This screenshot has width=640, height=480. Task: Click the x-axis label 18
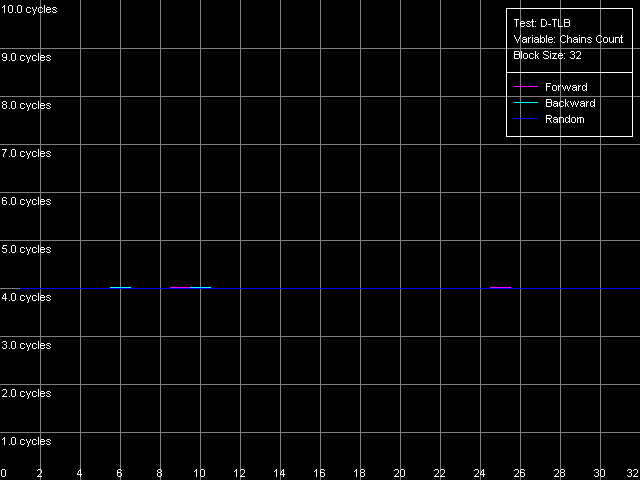coord(359,473)
